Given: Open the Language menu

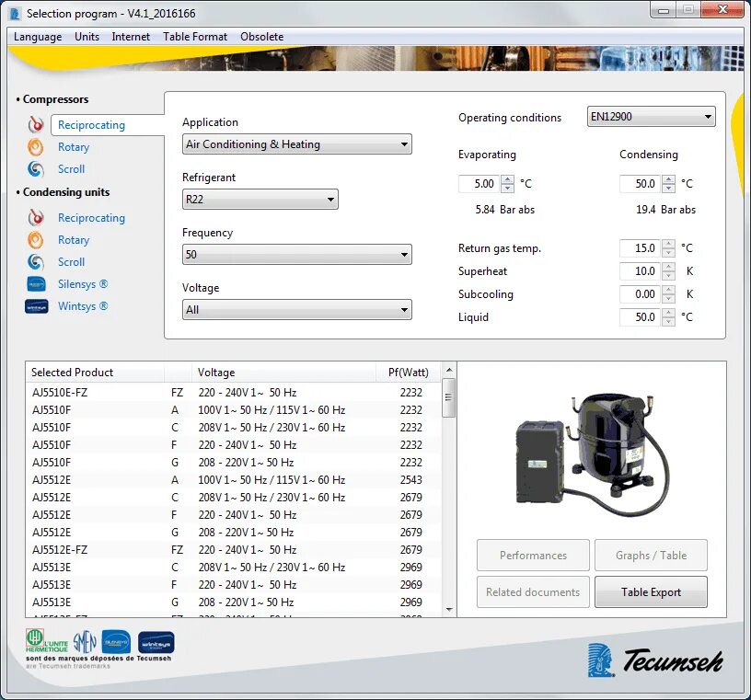Looking at the screenshot, I should (x=38, y=37).
